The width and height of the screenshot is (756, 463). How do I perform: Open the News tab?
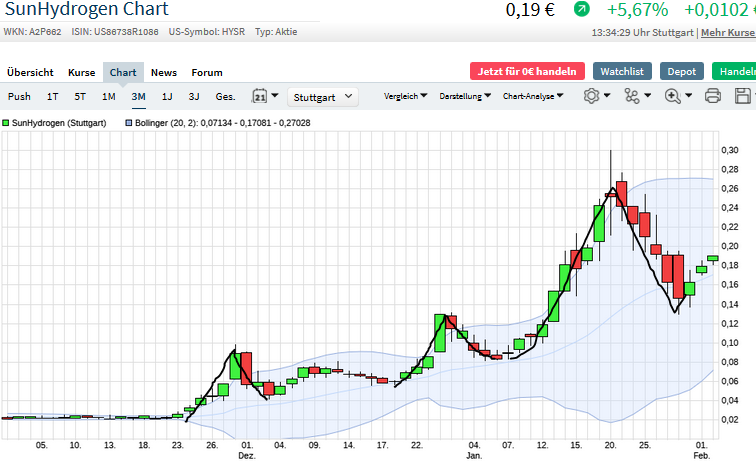coord(164,72)
